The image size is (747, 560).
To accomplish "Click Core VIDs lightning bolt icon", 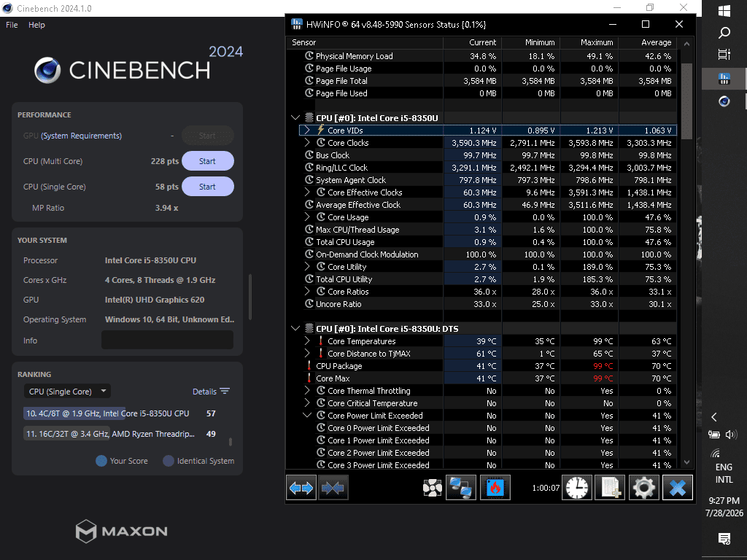I will [321, 130].
